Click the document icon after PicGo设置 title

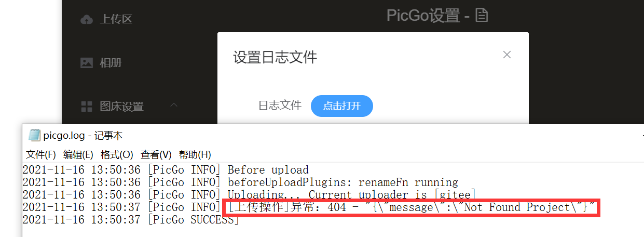(x=482, y=16)
